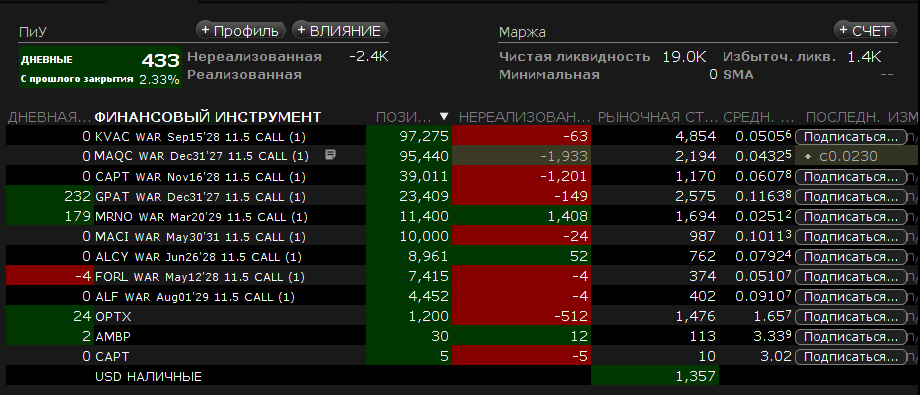
Task: Select GPAT WAR Dec31'27 instrument
Action: tap(200, 197)
